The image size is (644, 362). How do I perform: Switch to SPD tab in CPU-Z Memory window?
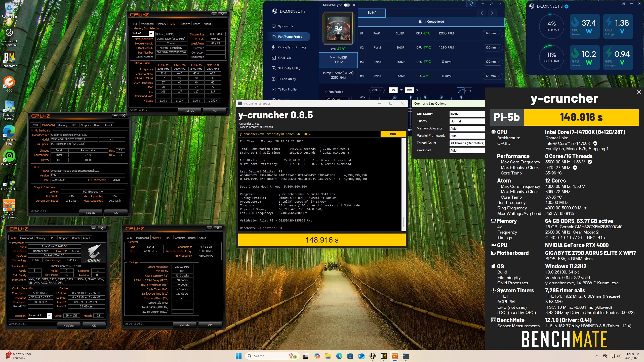click(168, 238)
